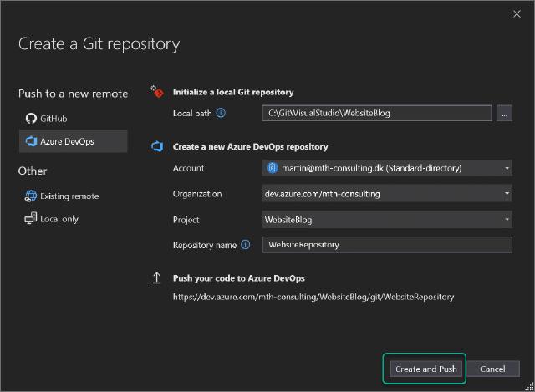Viewport: 535px width, 392px height.
Task: Click the Azure DevOps section header icon
Action: pyautogui.click(x=155, y=146)
